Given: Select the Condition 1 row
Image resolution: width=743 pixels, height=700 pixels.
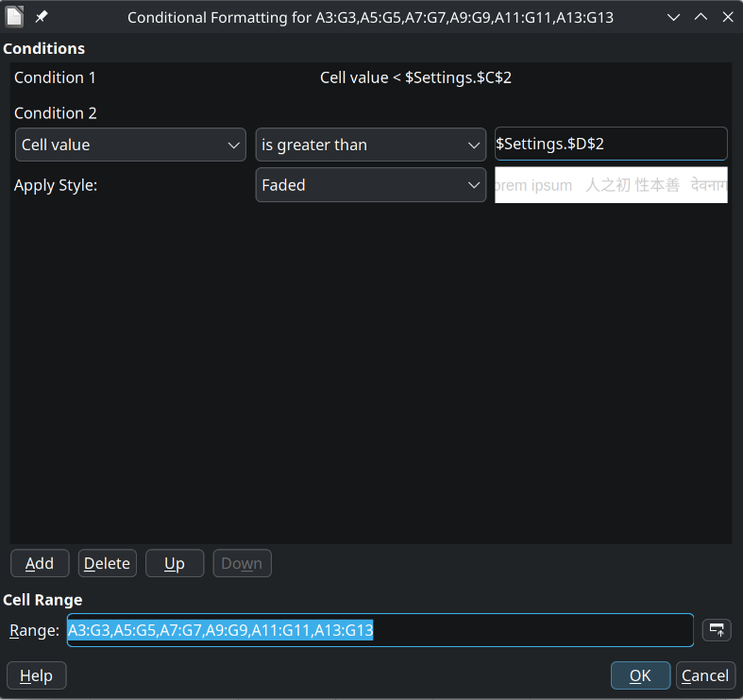Looking at the screenshot, I should click(371, 77).
